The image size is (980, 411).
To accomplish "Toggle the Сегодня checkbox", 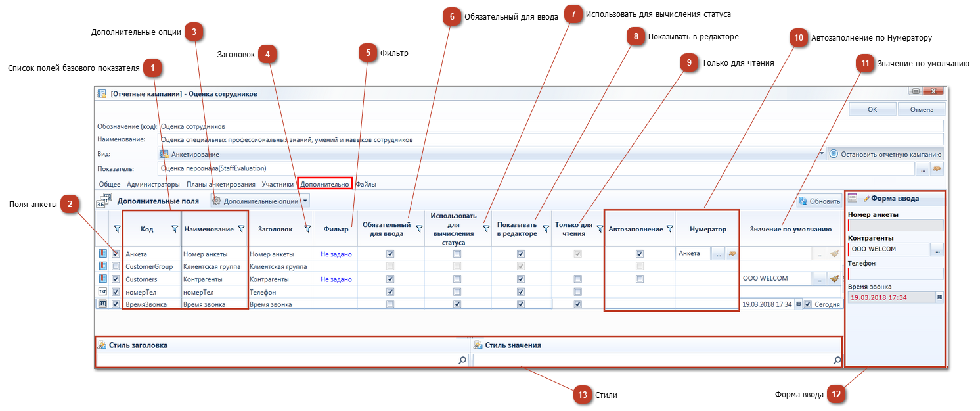I will point(808,304).
